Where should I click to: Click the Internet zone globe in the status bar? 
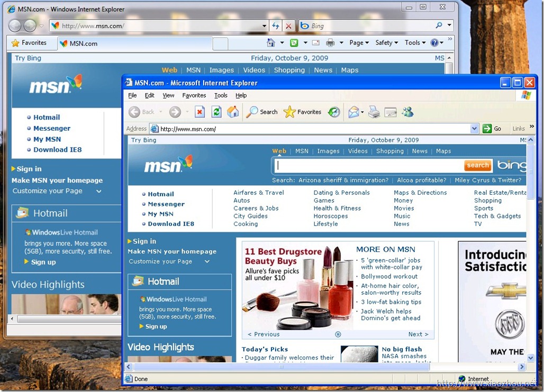coord(461,379)
